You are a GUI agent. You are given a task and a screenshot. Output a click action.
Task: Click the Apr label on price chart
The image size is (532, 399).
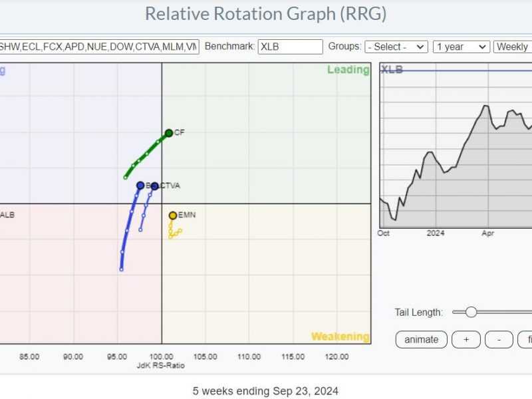pos(488,233)
